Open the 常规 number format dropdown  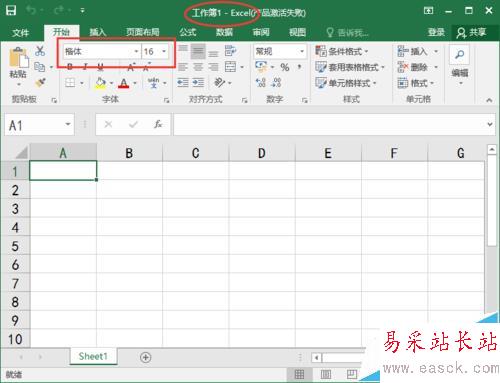[302, 51]
